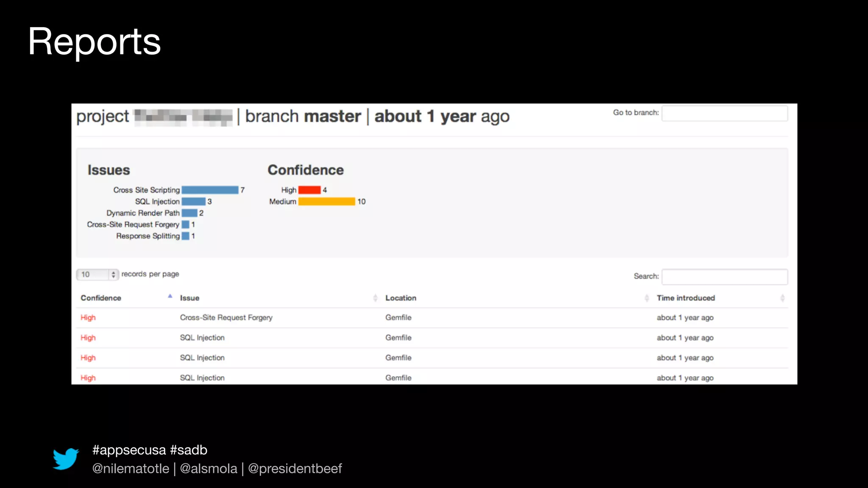Click the @alsmola handle
The width and height of the screenshot is (868, 488).
tap(209, 469)
